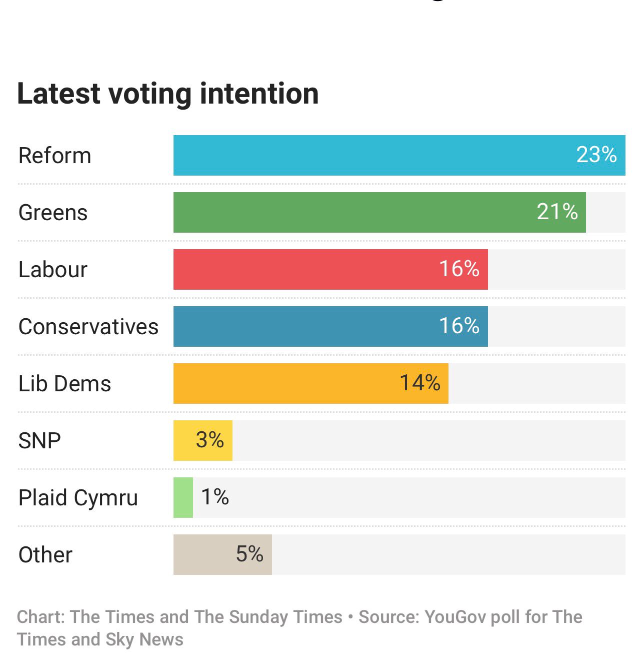Click the green Greens bar

[x=350, y=213]
